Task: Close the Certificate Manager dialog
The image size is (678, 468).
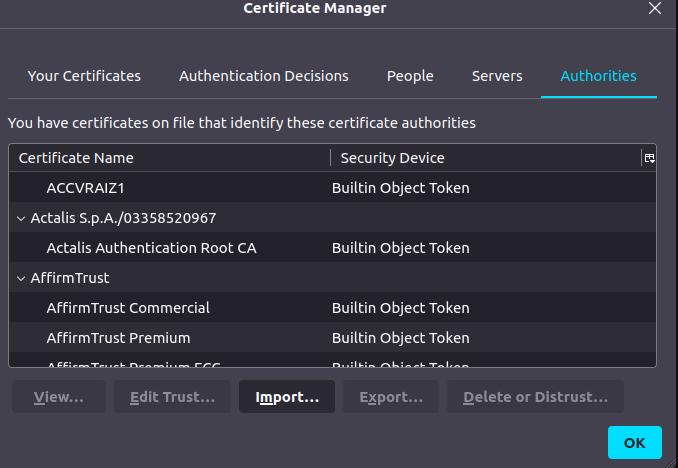Action: tap(655, 9)
